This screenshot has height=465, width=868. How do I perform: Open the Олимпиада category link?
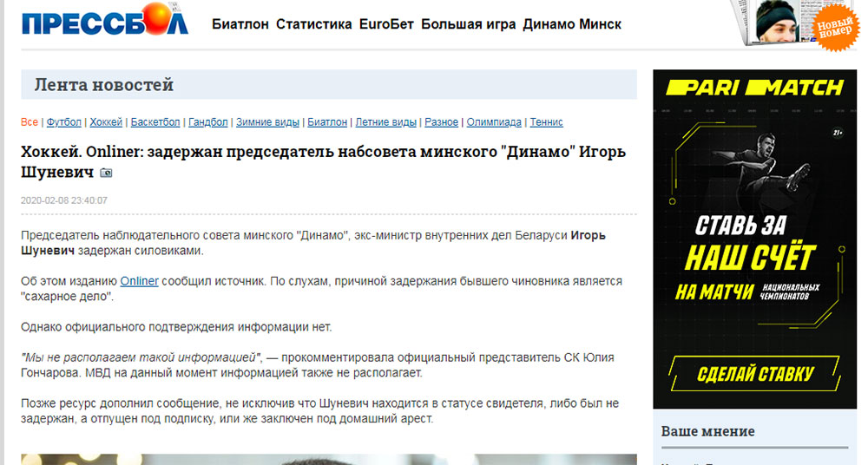tap(494, 122)
